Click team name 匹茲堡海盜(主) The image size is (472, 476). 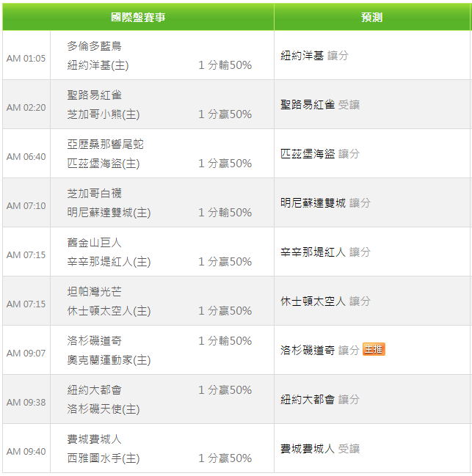tap(104, 164)
